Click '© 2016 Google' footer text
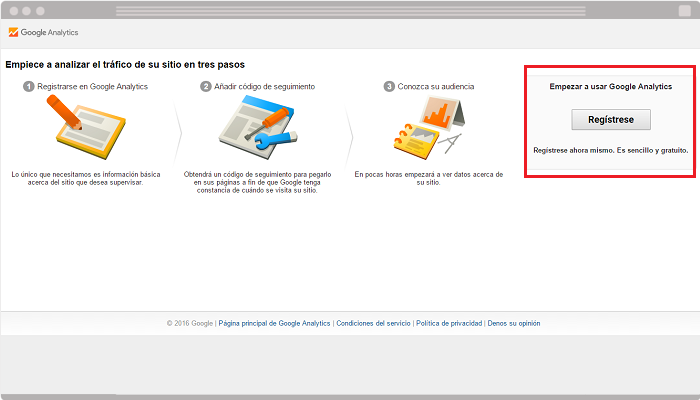Screen dimensions: 700x400 (x=190, y=323)
